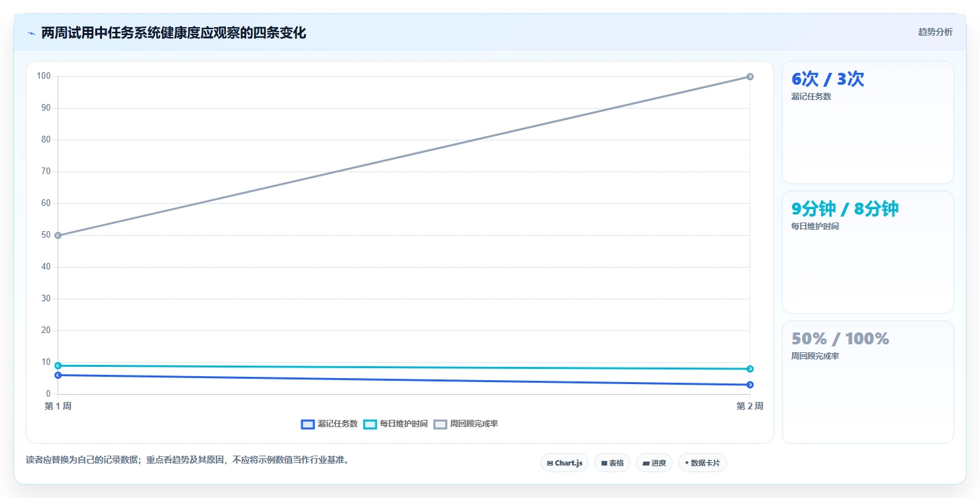980x498 pixels.
Task: Click the 第 1 周 axis label
Action: [x=58, y=406]
